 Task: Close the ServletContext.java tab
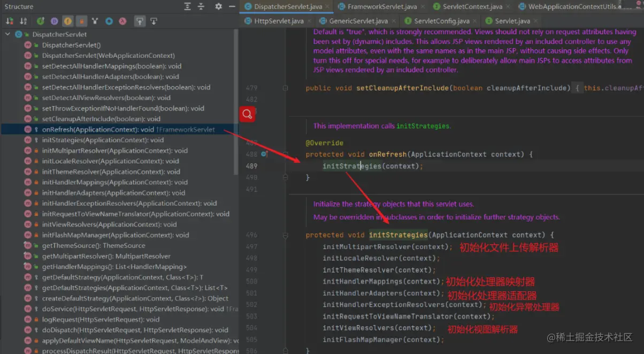click(x=508, y=7)
